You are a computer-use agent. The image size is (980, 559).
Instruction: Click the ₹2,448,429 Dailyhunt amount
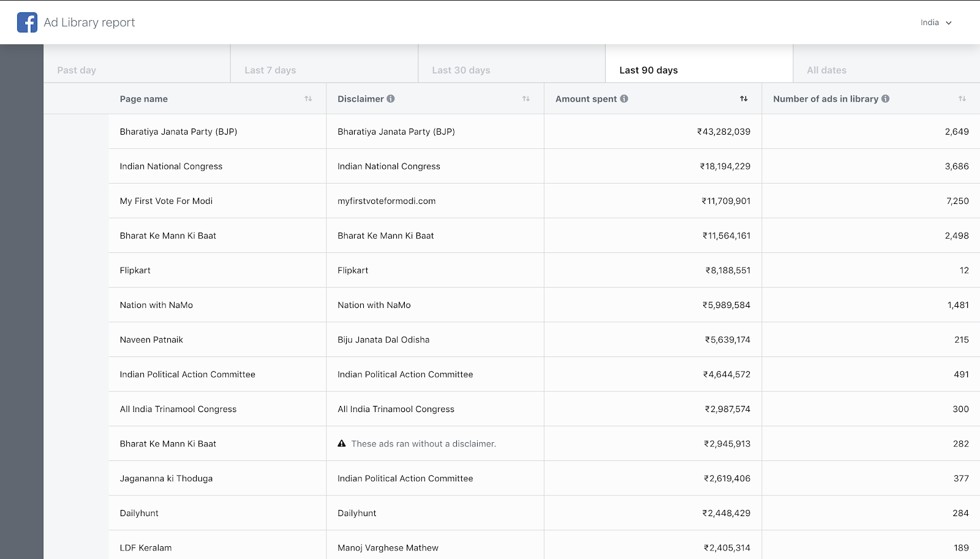(x=727, y=513)
